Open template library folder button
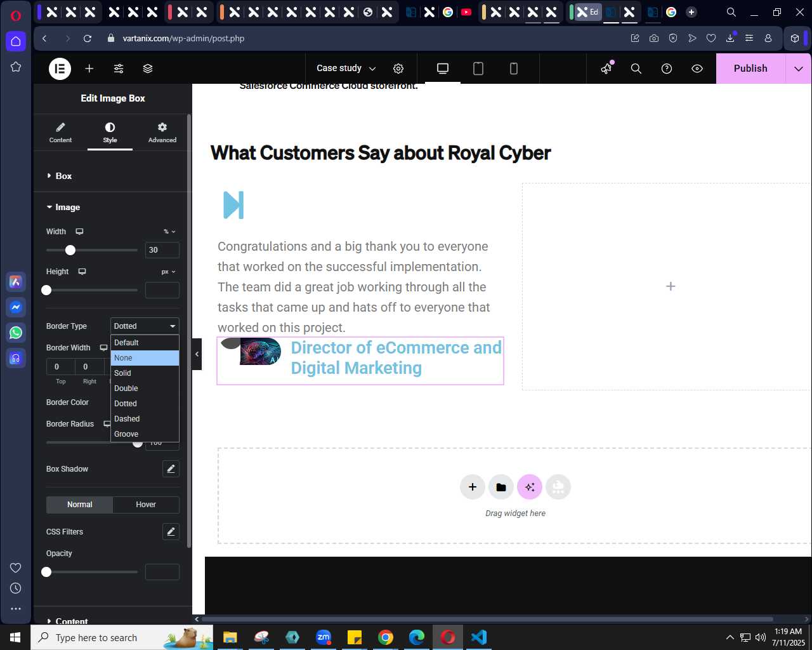Image resolution: width=812 pixels, height=650 pixels. pyautogui.click(x=501, y=487)
